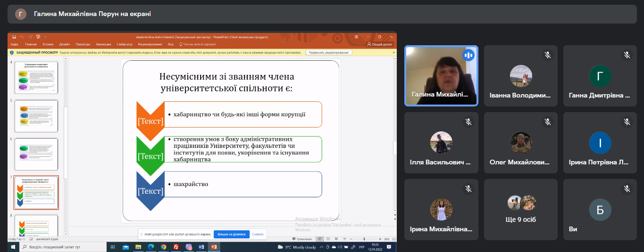Click the spell check icon in PowerPoint's status bar
Screen dimensions: 644x252
(31, 239)
